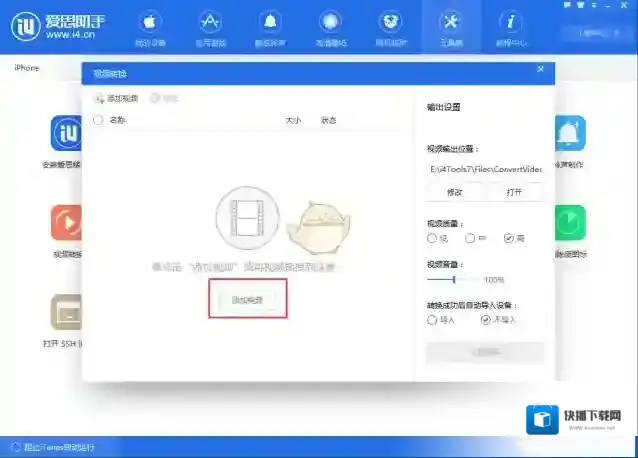The image size is (638, 458).
Task: Click the Open SSH channel icon
Action: tap(66, 314)
